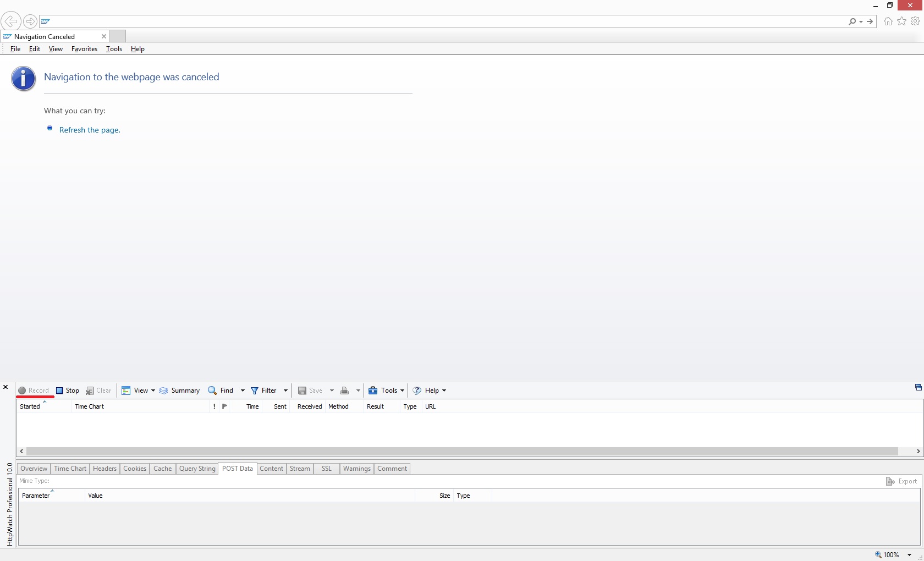The image size is (924, 561).
Task: Click the HttpWatch Save button
Action: click(310, 391)
